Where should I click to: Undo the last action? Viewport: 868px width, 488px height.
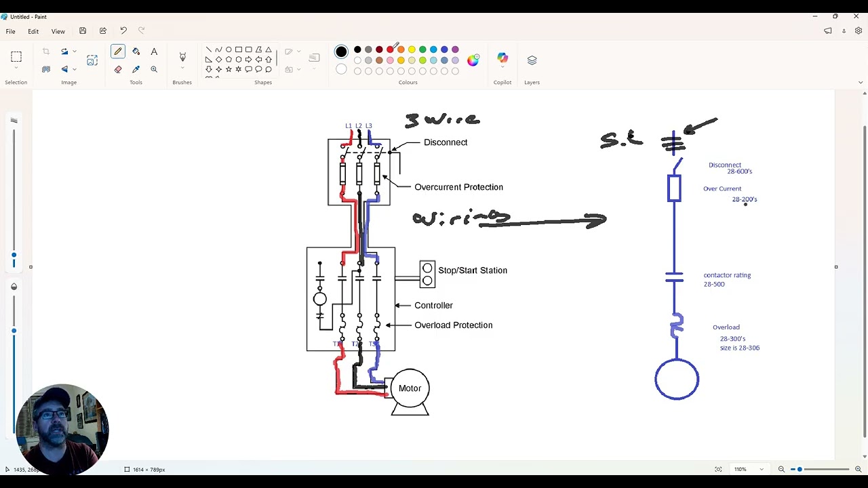click(x=123, y=30)
